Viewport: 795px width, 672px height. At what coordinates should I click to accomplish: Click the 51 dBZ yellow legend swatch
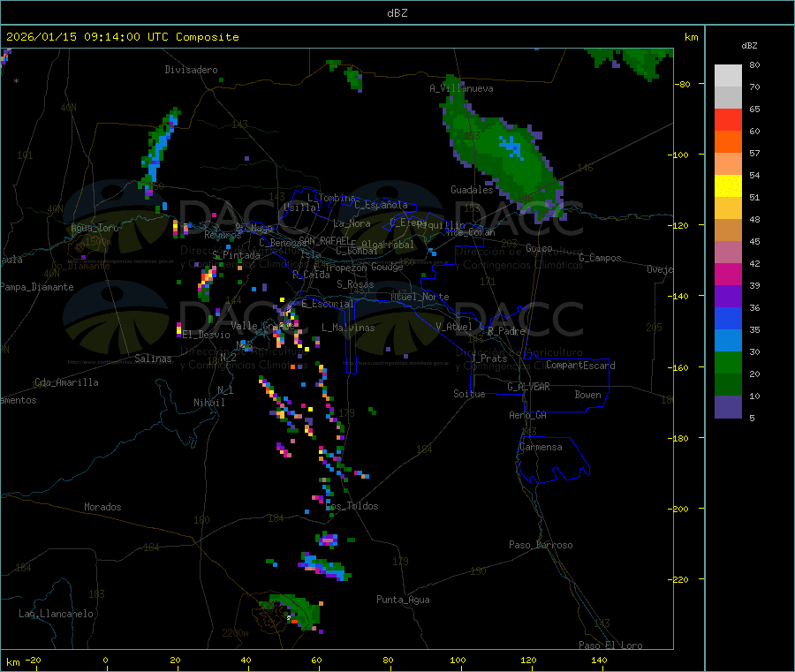pyautogui.click(x=728, y=186)
